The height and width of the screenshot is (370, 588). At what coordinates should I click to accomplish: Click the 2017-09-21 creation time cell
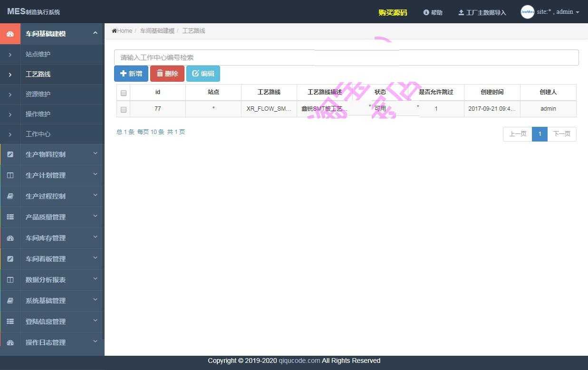click(492, 109)
